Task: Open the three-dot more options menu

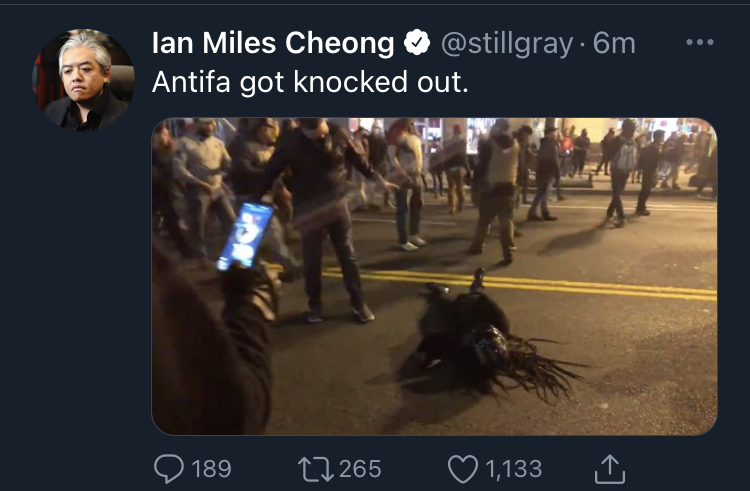Action: pyautogui.click(x=699, y=43)
